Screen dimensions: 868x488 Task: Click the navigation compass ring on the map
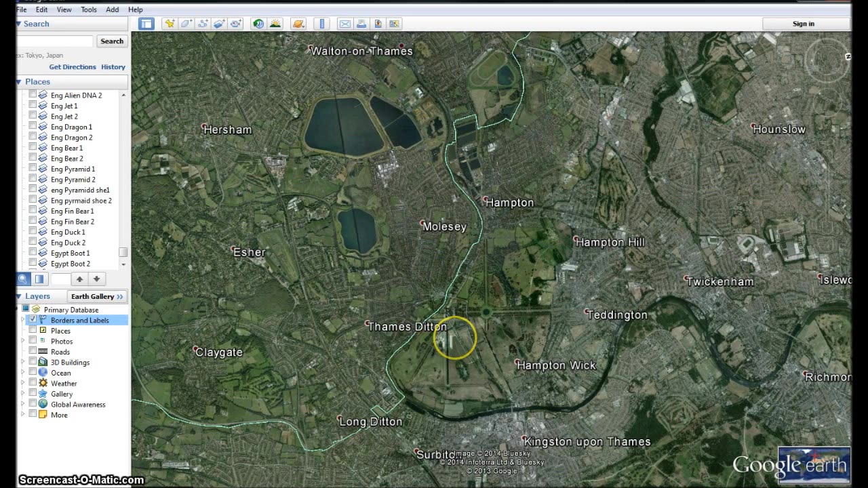827,60
